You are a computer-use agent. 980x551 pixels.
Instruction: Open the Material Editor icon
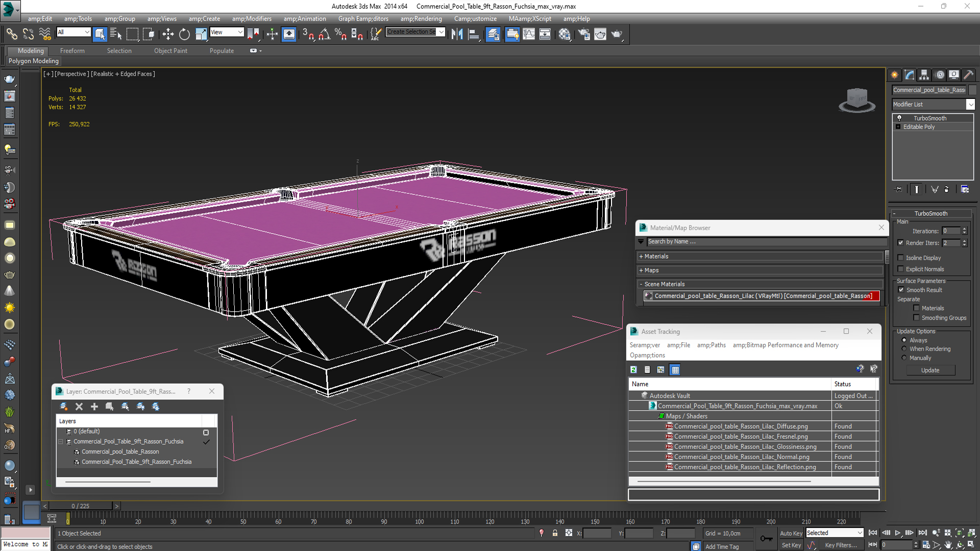point(565,34)
